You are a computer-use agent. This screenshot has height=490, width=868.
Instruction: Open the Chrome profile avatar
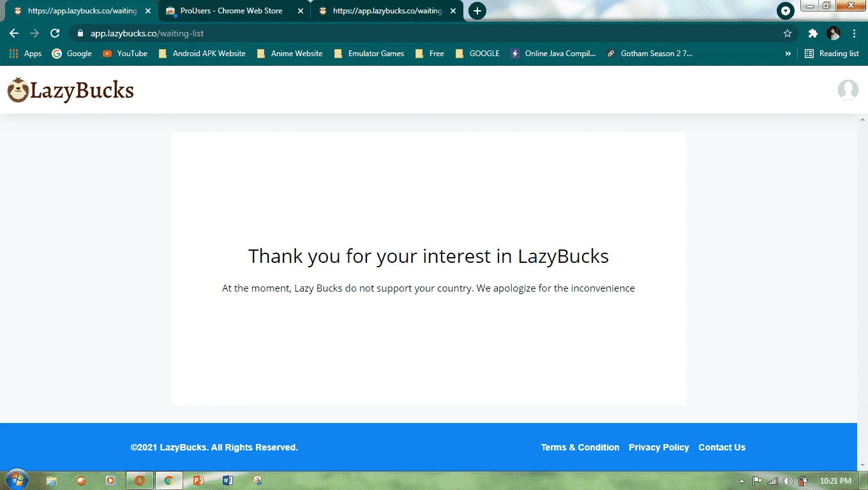(834, 33)
